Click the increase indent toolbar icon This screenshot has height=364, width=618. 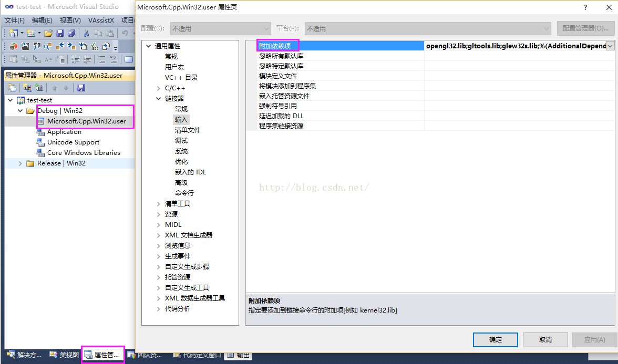coord(87,59)
